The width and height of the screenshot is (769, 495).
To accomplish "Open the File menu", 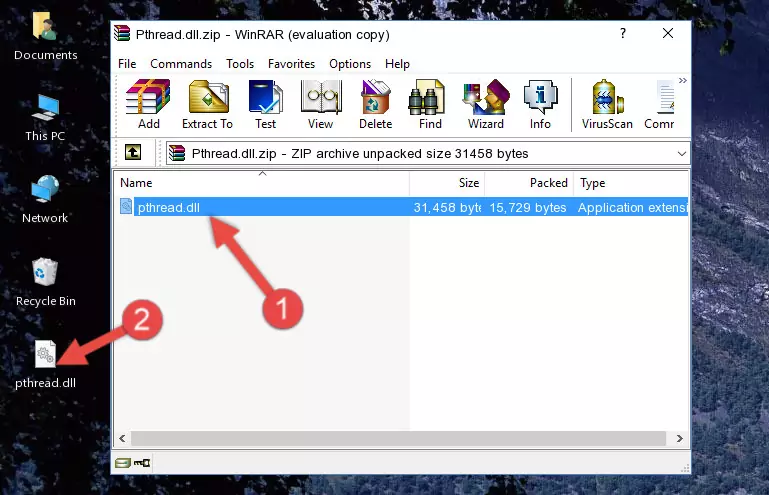I will (127, 64).
